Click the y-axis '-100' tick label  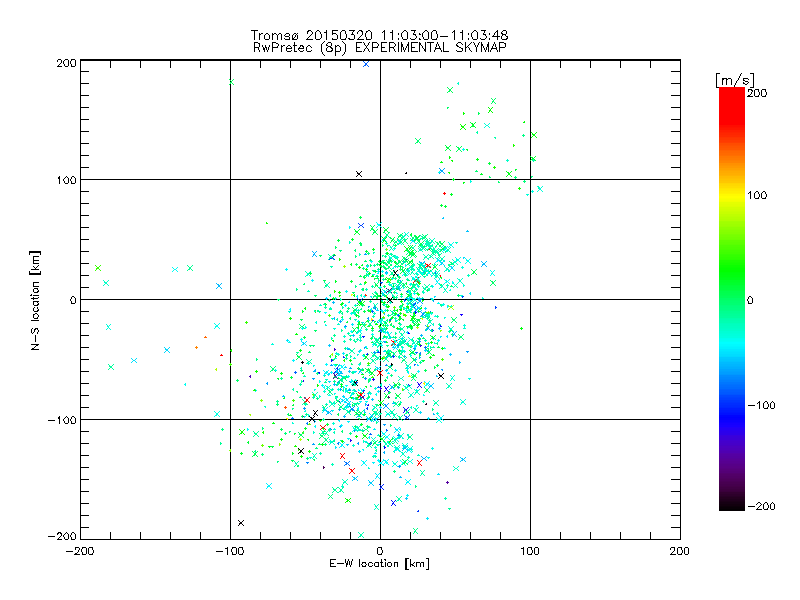click(62, 420)
